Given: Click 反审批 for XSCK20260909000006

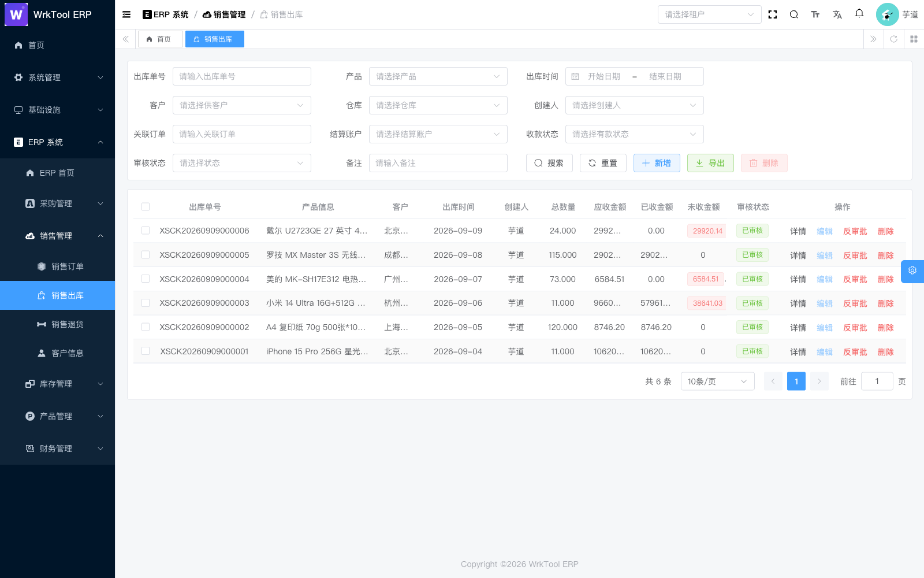Looking at the screenshot, I should (855, 231).
